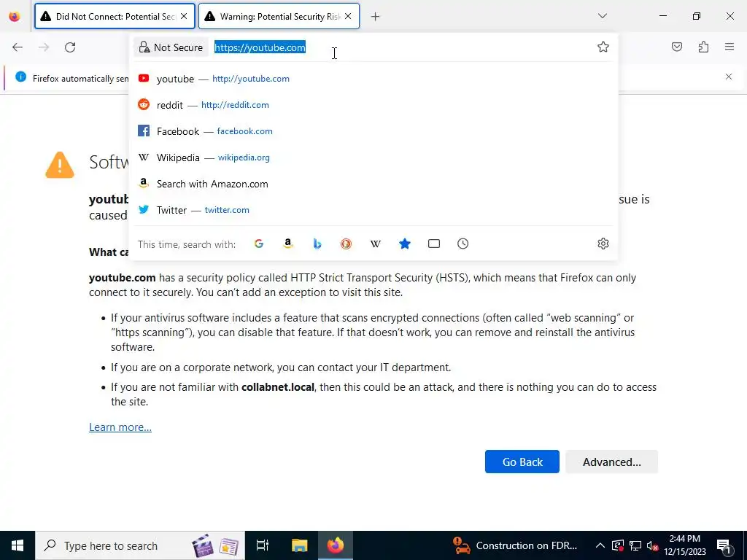This screenshot has width=747, height=560.
Task: Open search settings gear
Action: (603, 244)
